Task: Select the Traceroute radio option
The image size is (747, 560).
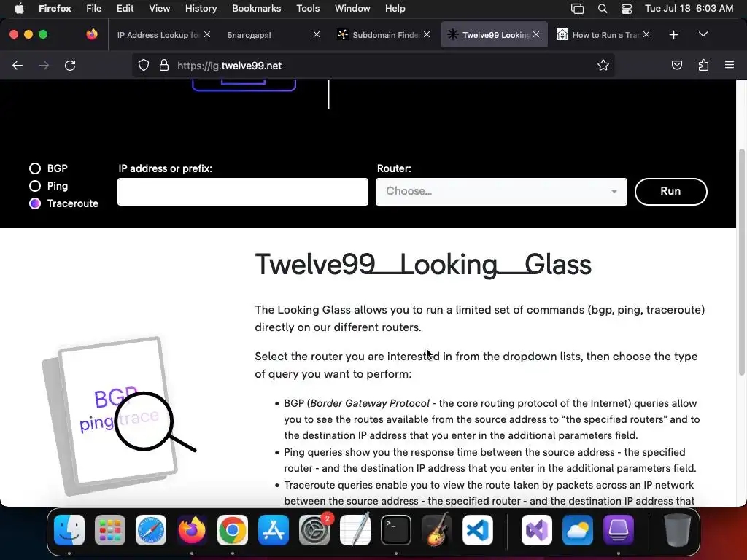Action: (x=35, y=203)
